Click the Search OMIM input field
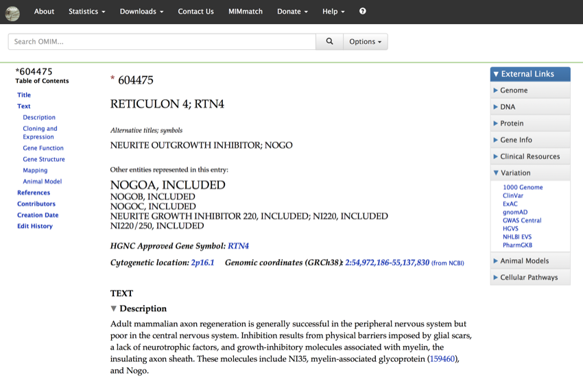The width and height of the screenshot is (583, 392). [162, 42]
